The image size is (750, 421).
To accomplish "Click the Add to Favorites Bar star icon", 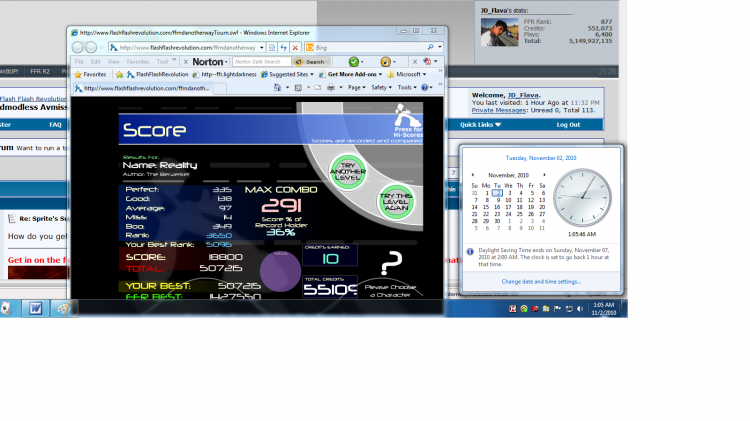I will [x=120, y=75].
